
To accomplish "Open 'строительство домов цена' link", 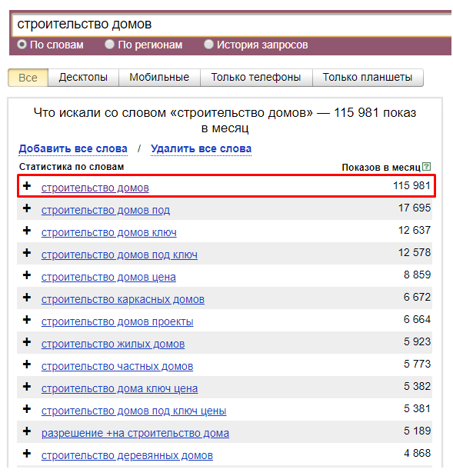I will 108,277.
